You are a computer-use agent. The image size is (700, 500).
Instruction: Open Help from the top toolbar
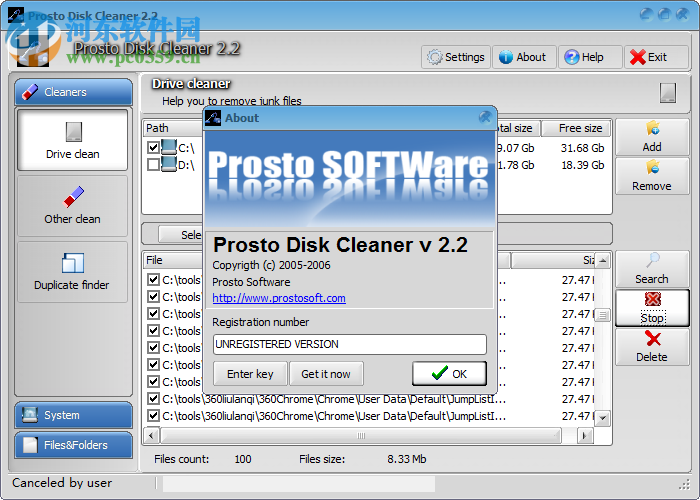[x=590, y=57]
